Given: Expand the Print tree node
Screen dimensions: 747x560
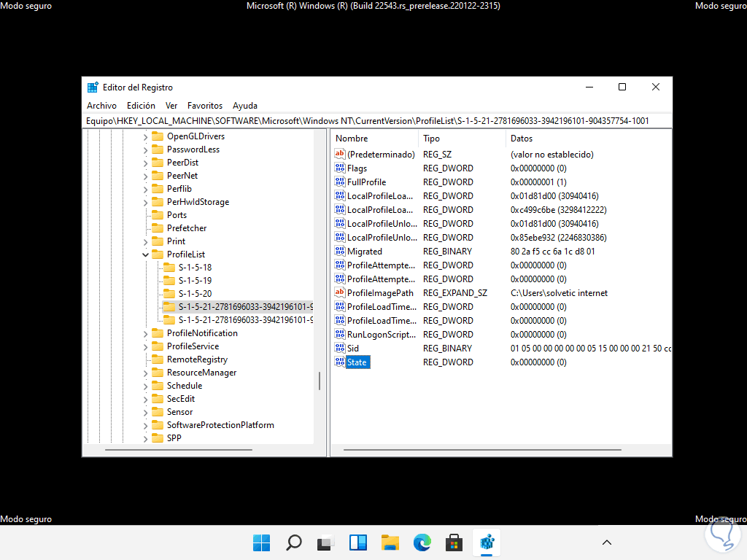Looking at the screenshot, I should pyautogui.click(x=145, y=241).
